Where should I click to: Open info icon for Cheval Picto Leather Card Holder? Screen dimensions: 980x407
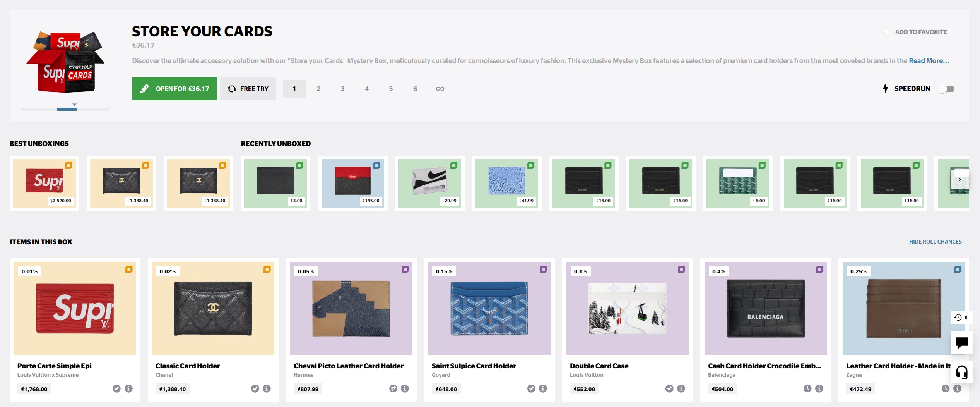point(405,388)
